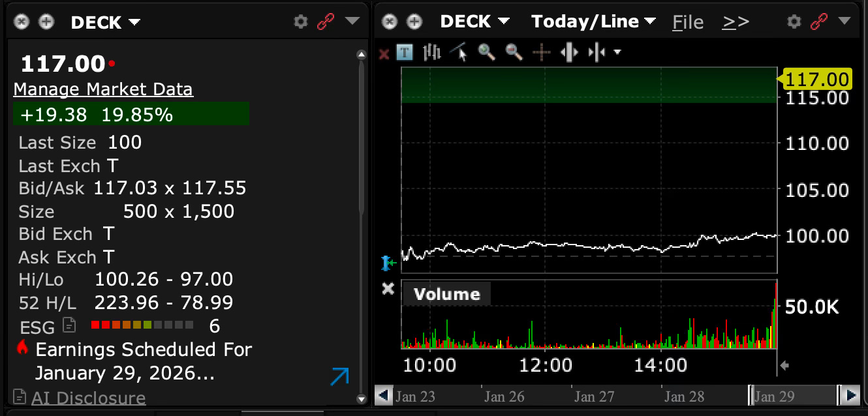Click Jan 26 on the timeline bar
Viewport: 868px width, 416px height.
[504, 396]
